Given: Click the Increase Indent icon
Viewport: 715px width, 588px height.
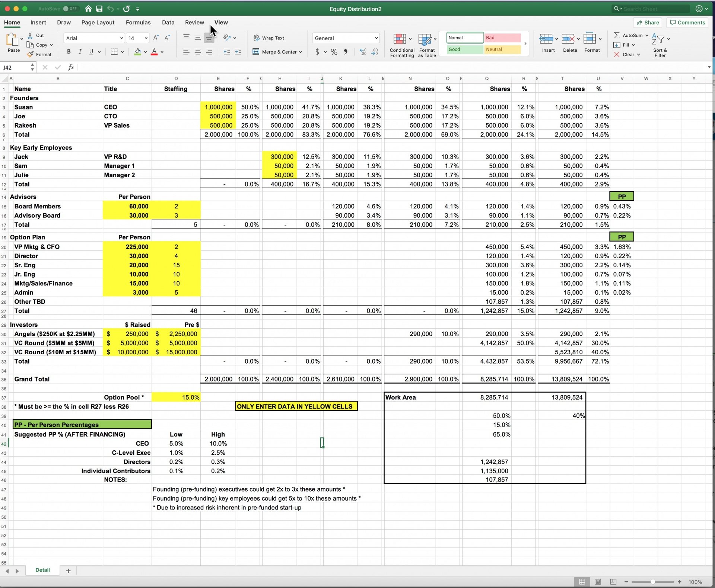Looking at the screenshot, I should coord(238,52).
